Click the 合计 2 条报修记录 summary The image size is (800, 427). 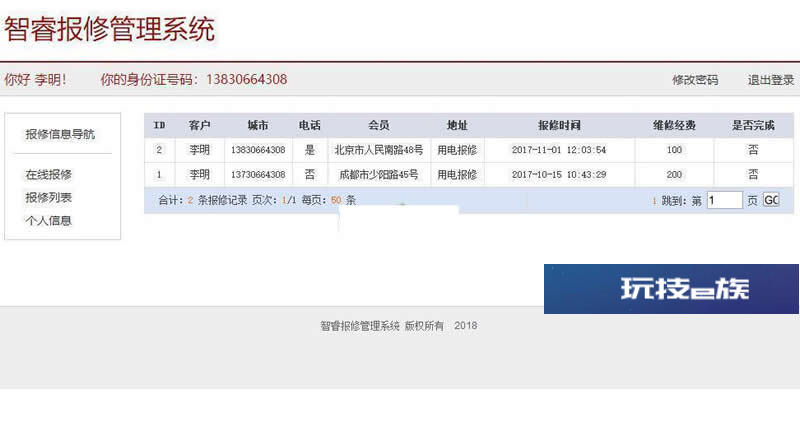pyautogui.click(x=203, y=200)
